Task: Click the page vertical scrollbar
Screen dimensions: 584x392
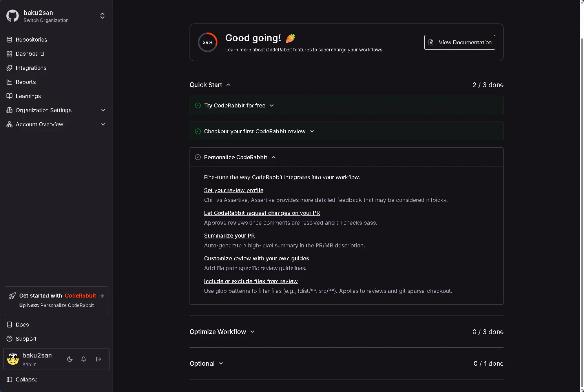Action: pyautogui.click(x=582, y=196)
